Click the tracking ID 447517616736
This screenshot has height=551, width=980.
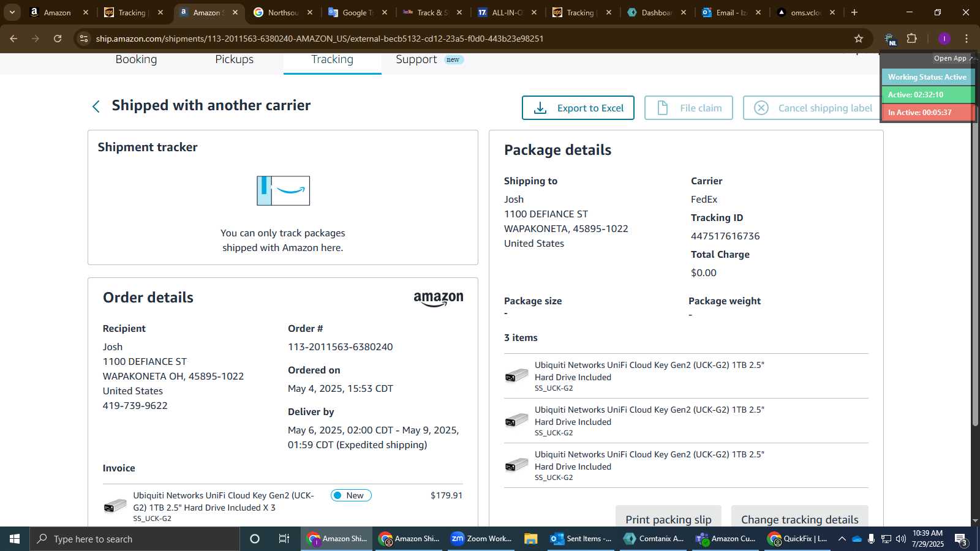725,236
